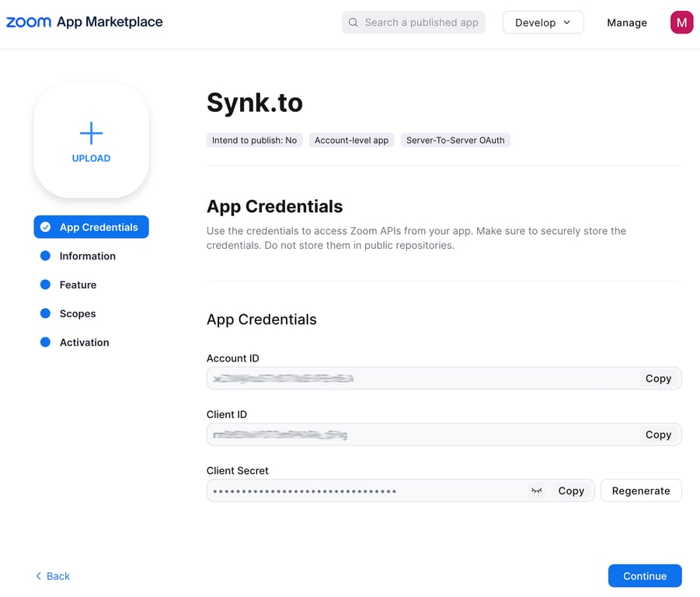Go to the Information step
This screenshot has width=700, height=597.
click(87, 256)
